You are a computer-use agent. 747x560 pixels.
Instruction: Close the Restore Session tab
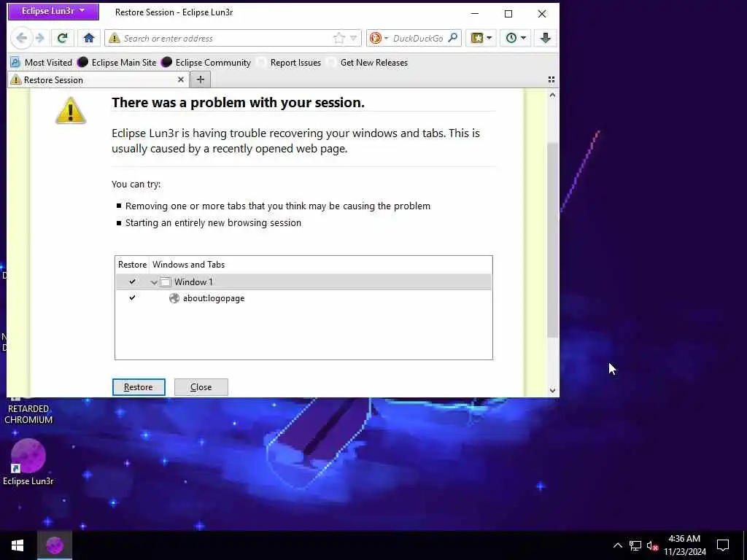181,79
